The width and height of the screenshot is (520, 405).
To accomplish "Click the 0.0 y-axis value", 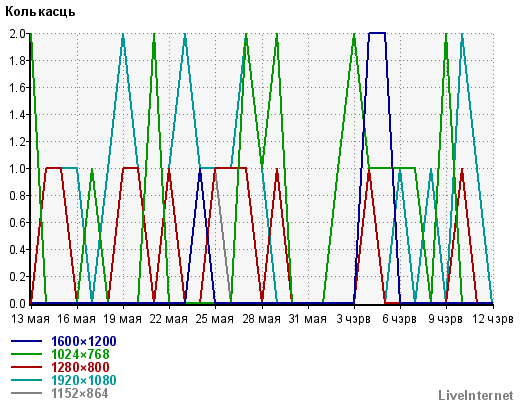I will (17, 304).
